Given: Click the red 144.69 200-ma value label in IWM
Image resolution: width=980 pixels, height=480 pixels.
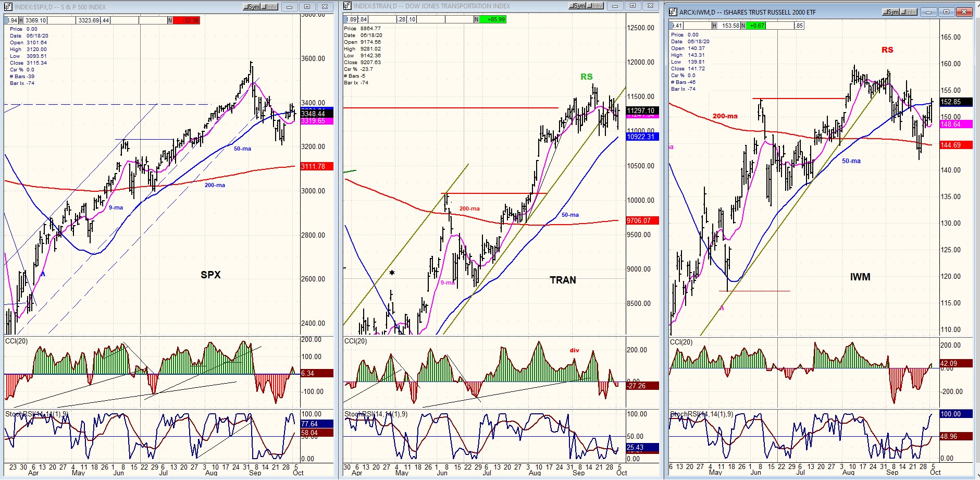Looking at the screenshot, I should [956, 145].
